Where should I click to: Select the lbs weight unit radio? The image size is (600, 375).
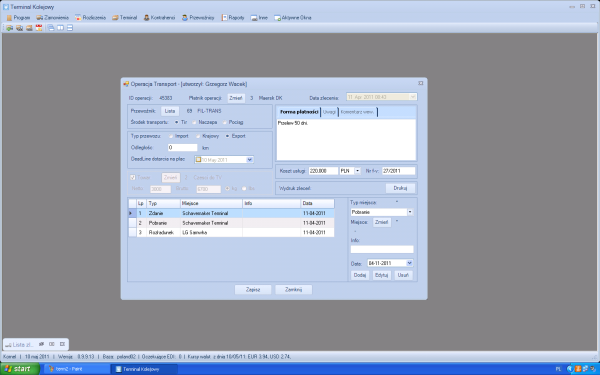coord(244,189)
